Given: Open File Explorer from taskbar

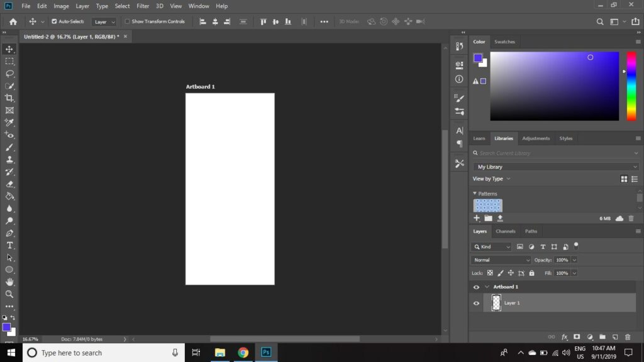Looking at the screenshot, I should point(219,353).
